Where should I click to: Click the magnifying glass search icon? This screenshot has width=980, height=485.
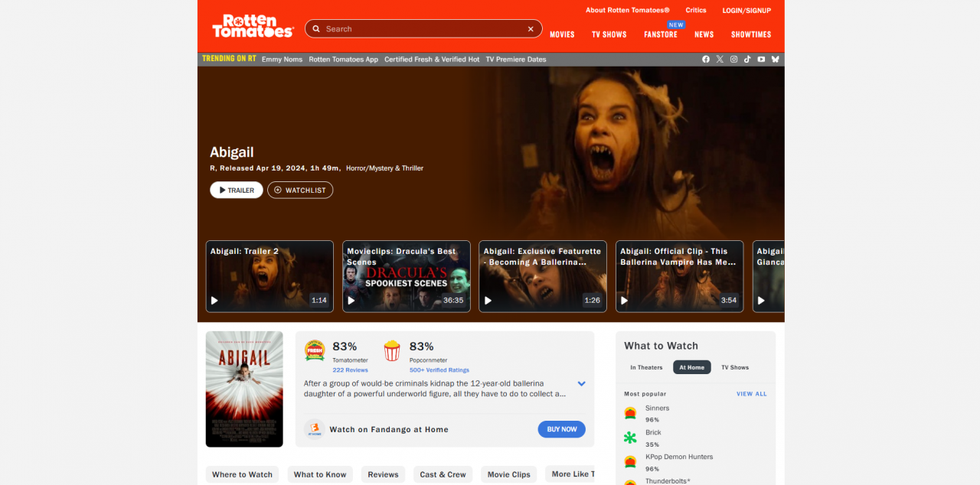coord(315,29)
